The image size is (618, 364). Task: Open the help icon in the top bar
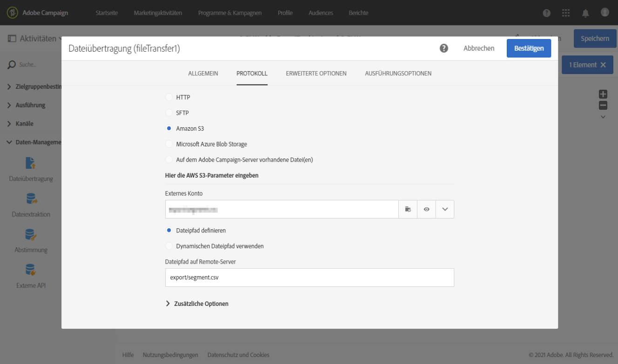(547, 13)
